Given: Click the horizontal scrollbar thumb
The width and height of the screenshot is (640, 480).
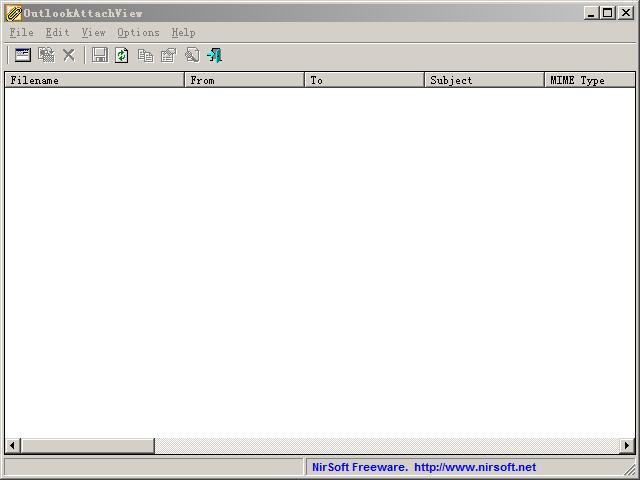Looking at the screenshot, I should [88, 445].
